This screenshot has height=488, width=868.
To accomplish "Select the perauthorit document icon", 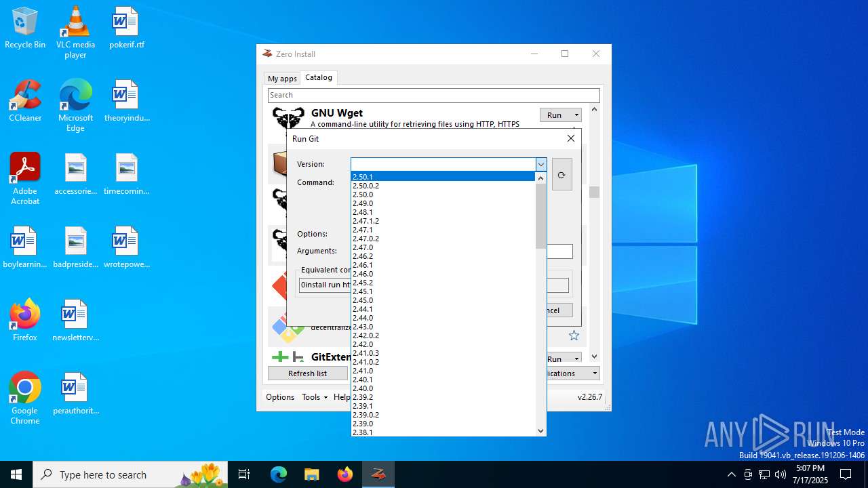I will click(75, 394).
